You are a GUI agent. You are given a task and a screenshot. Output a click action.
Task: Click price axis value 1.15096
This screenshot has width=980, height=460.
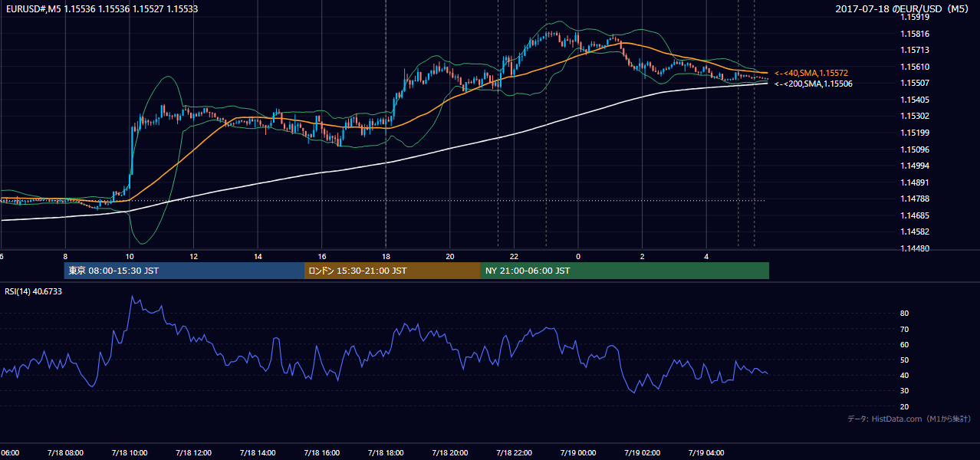pos(916,149)
